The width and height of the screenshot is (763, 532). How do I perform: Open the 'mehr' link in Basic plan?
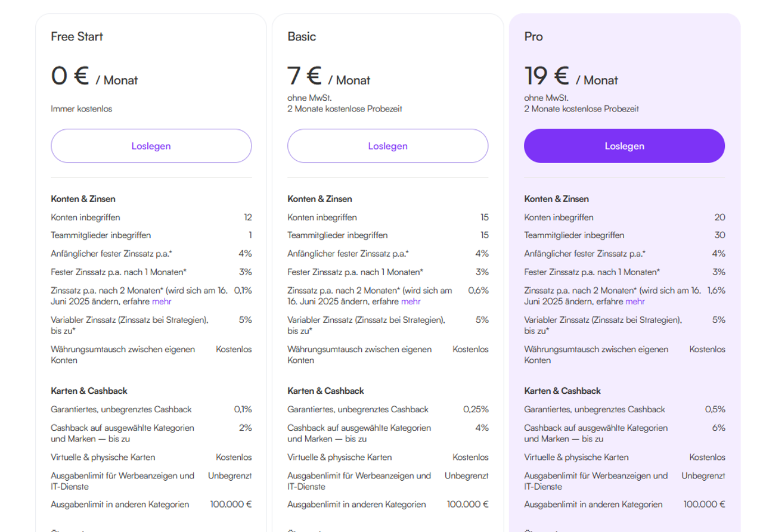tap(411, 301)
